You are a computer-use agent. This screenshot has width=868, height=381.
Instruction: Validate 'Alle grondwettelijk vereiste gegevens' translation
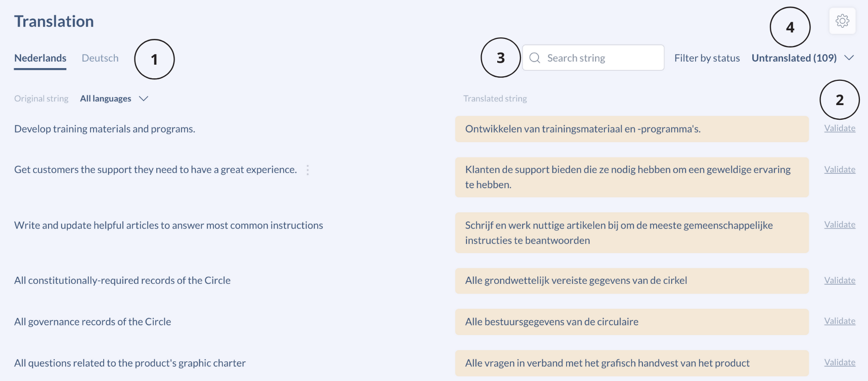click(840, 280)
